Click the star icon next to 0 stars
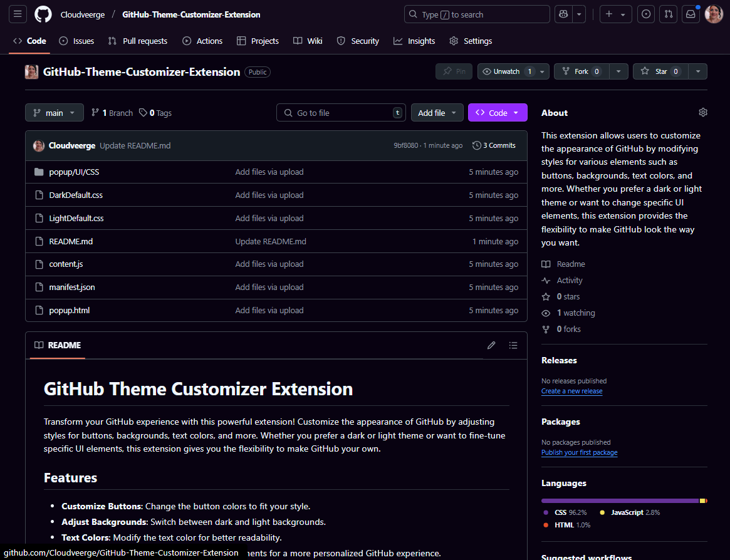 (546, 296)
